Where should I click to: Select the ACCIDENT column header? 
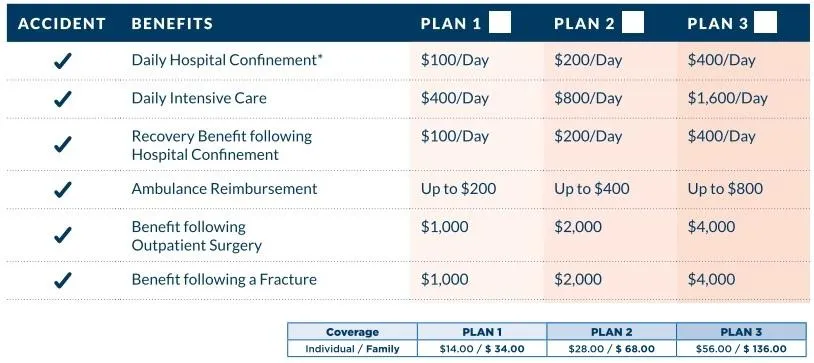coord(62,23)
